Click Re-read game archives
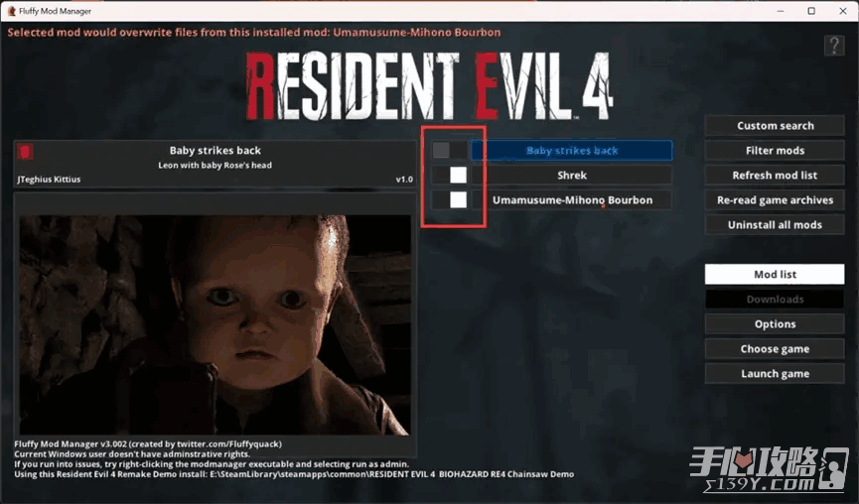Image resolution: width=859 pixels, height=504 pixels. (x=775, y=200)
